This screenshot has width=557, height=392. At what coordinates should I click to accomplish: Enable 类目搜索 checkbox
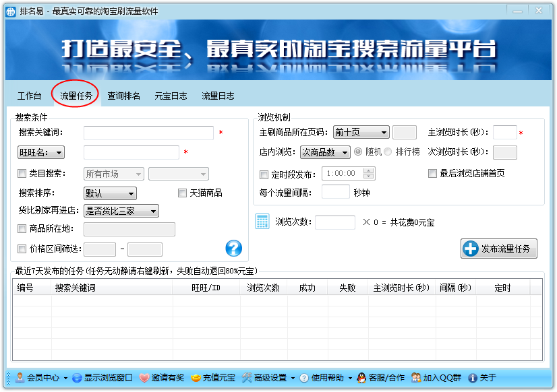coord(22,174)
